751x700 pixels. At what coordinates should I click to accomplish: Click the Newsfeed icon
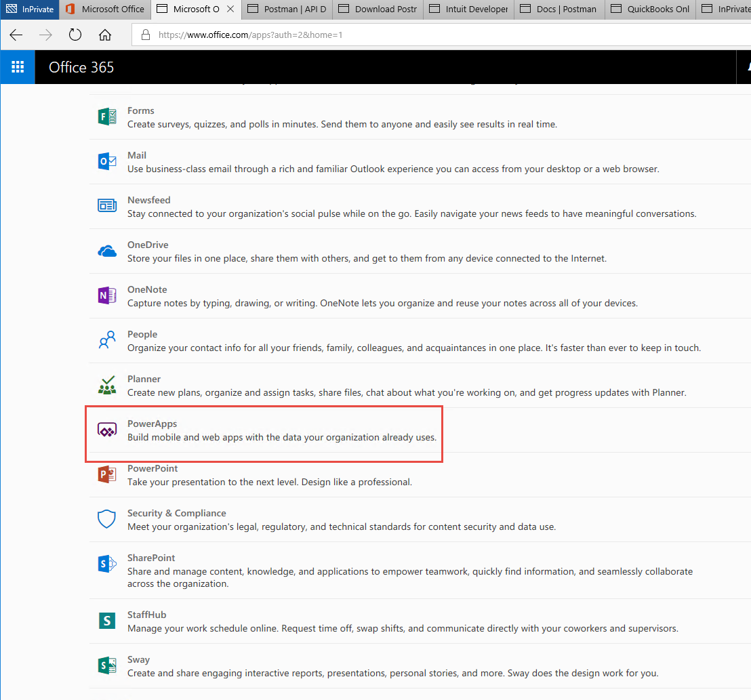tap(107, 206)
